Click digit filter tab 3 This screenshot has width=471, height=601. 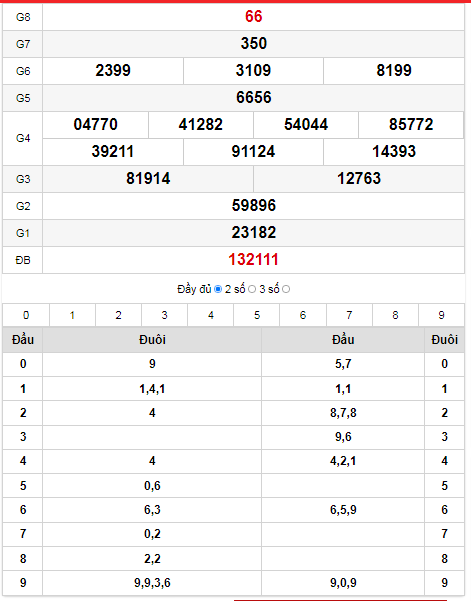[164, 315]
